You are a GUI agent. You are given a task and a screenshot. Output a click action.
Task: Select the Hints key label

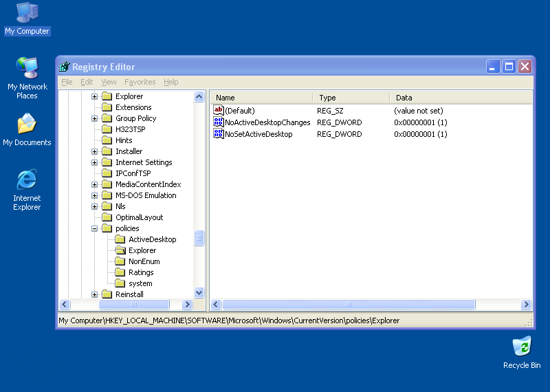coord(124,140)
